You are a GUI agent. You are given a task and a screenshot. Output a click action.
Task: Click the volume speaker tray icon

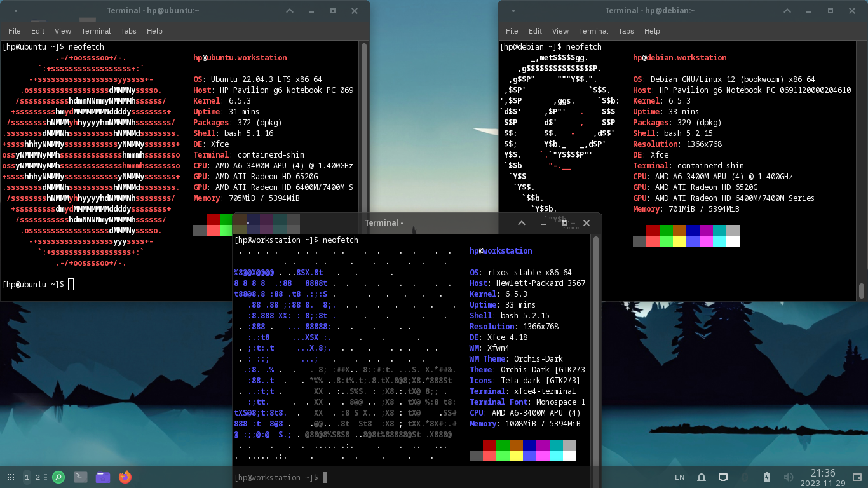tap(789, 477)
